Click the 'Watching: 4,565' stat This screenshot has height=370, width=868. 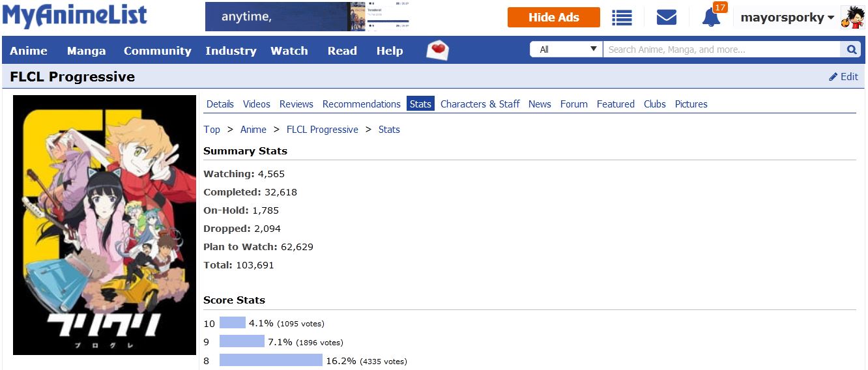pos(244,174)
